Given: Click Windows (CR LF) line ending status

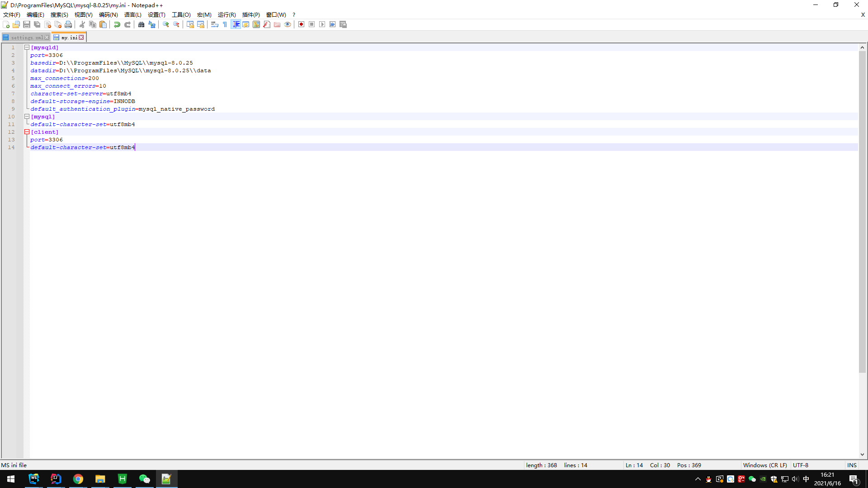Looking at the screenshot, I should point(764,465).
